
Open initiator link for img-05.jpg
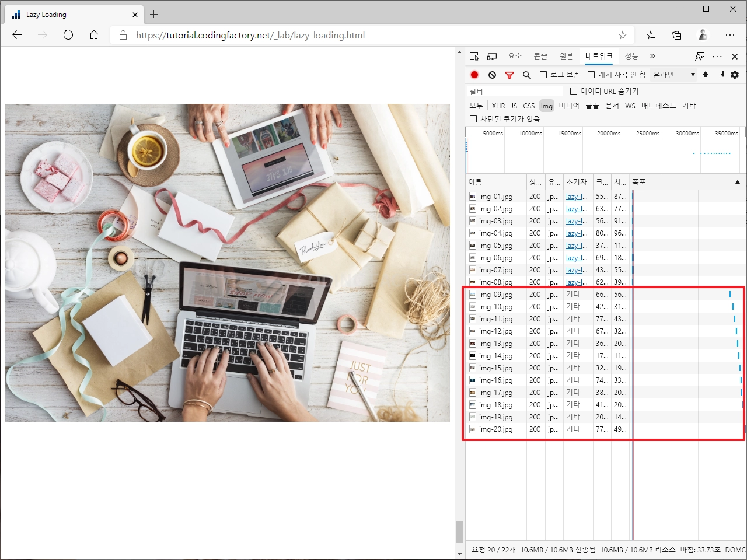tap(577, 246)
